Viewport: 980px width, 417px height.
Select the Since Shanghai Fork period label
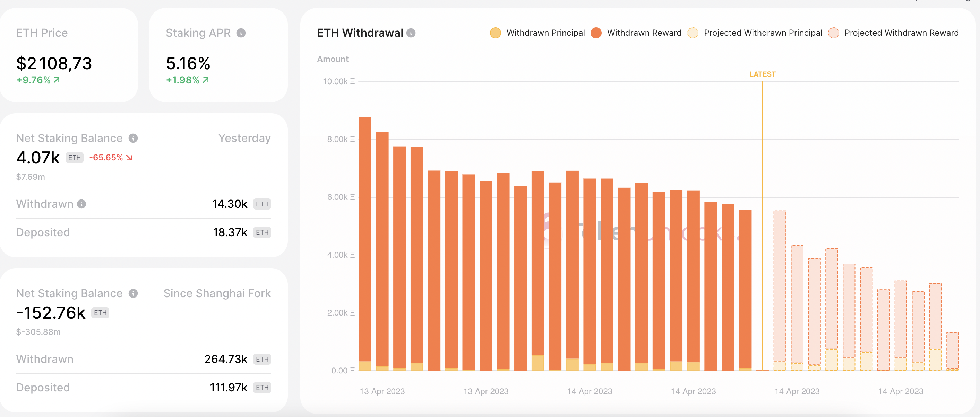pyautogui.click(x=217, y=293)
